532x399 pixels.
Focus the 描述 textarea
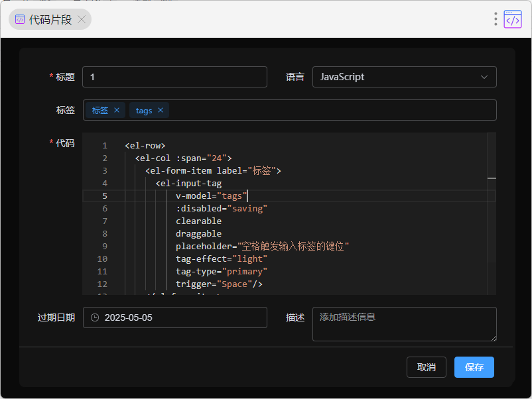[x=404, y=324]
